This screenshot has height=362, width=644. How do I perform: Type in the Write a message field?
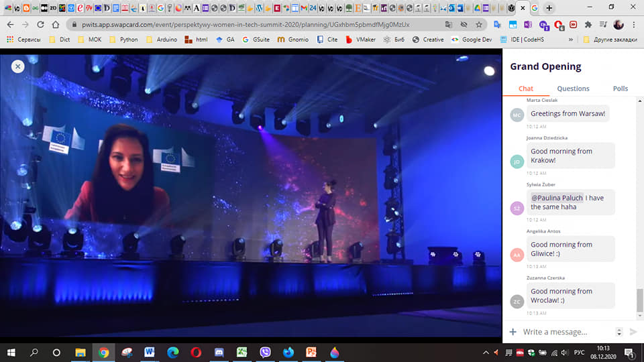[x=563, y=332]
